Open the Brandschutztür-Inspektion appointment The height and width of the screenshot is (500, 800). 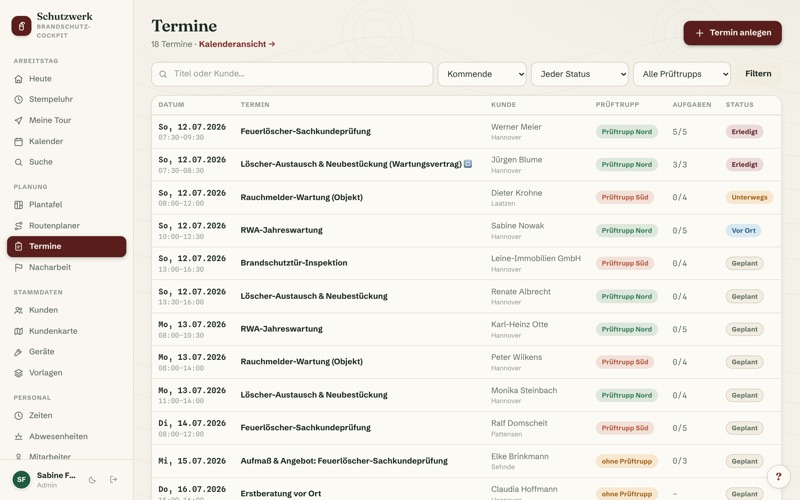pyautogui.click(x=294, y=263)
